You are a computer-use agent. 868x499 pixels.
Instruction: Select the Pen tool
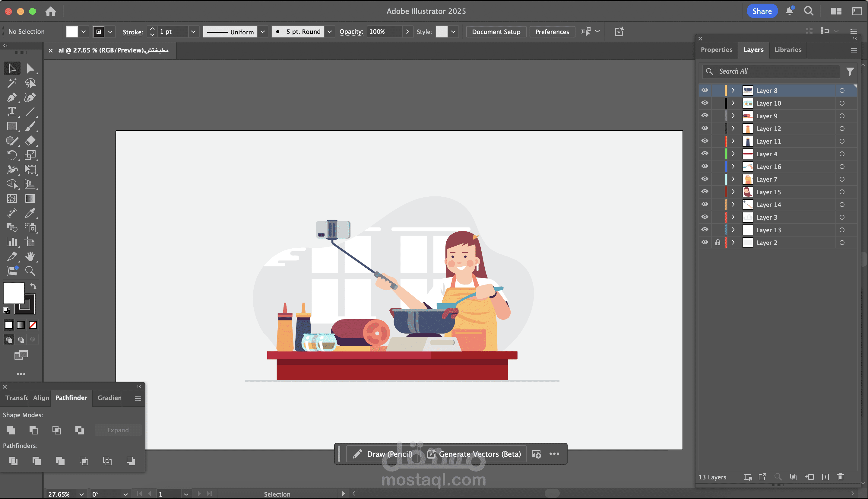tap(11, 98)
